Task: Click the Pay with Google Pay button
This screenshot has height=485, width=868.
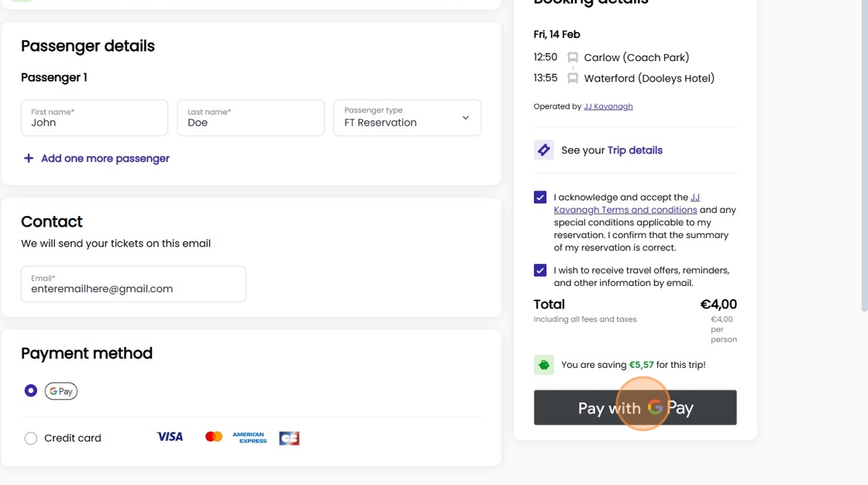Action: point(635,408)
